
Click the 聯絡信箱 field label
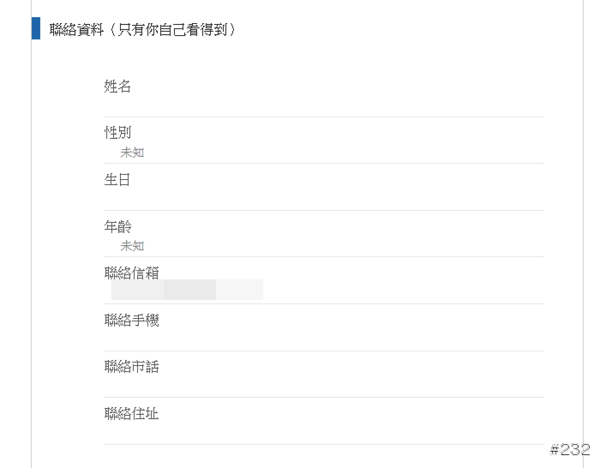(x=132, y=273)
